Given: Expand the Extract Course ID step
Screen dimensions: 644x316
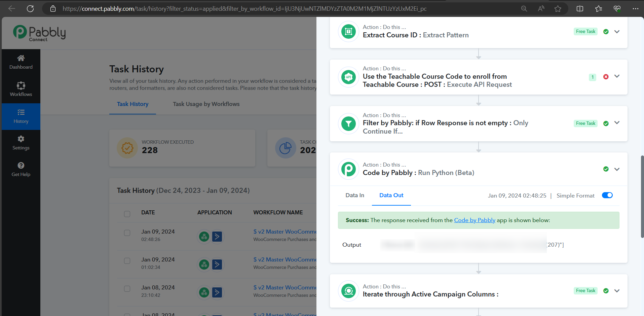Looking at the screenshot, I should point(617,32).
